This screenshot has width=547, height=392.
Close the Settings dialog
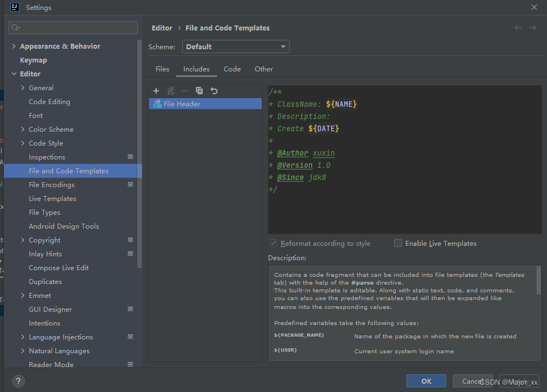point(534,7)
